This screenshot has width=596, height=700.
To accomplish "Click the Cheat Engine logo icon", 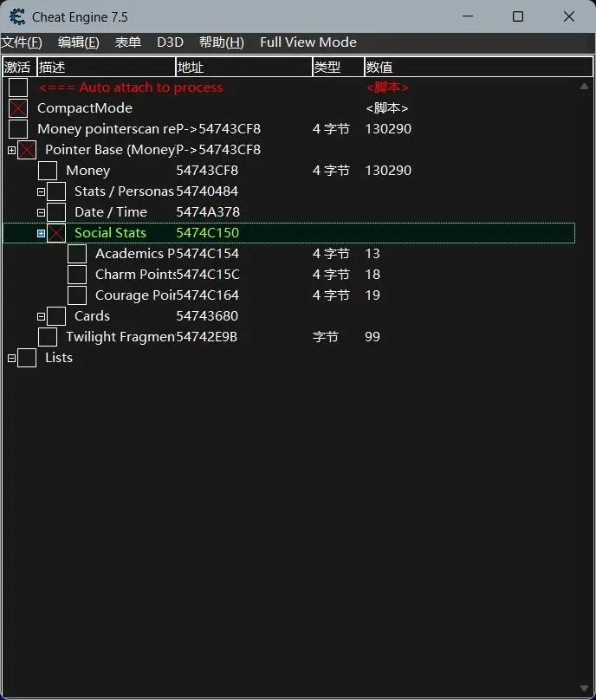I will (17, 17).
